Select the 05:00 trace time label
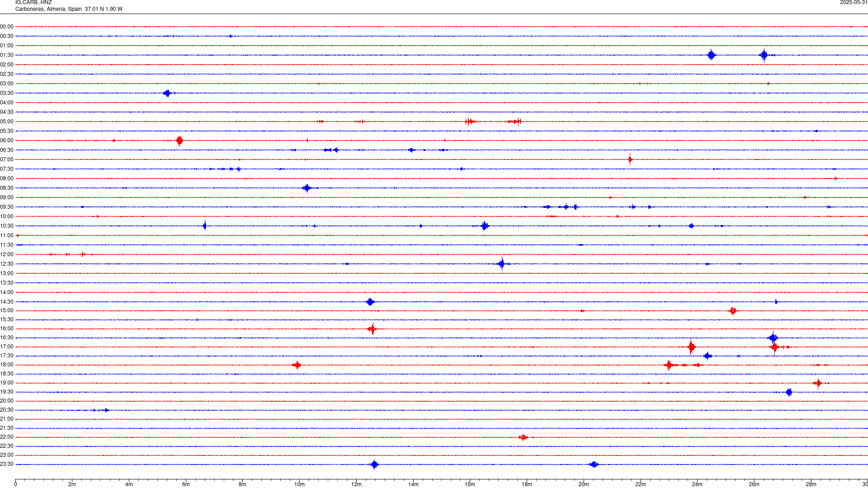 (x=7, y=122)
